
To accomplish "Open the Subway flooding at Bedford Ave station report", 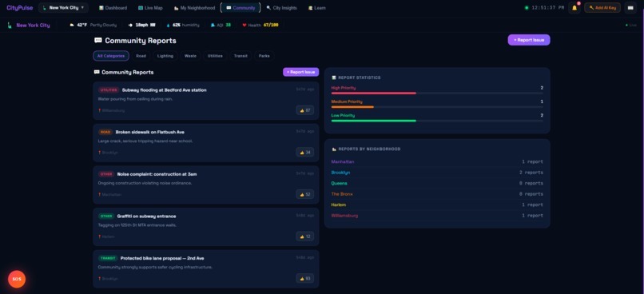I will [206, 101].
